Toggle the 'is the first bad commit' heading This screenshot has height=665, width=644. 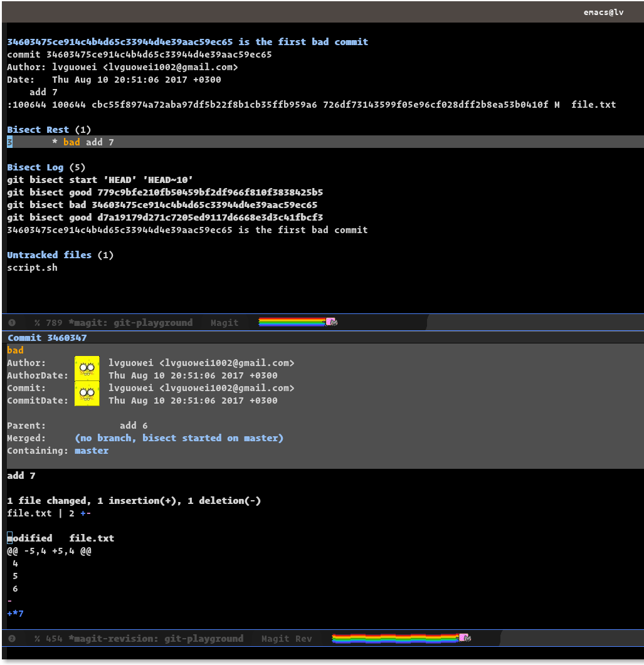point(187,42)
